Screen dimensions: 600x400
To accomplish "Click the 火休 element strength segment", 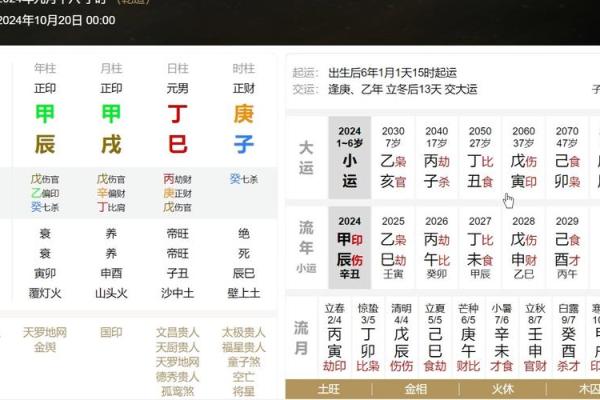I will click(502, 389).
